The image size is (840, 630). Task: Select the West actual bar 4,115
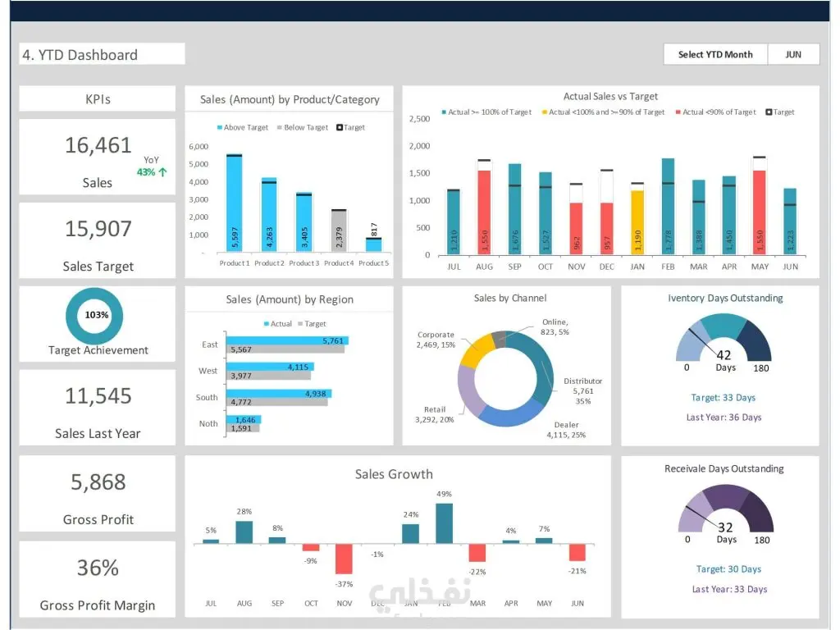270,367
